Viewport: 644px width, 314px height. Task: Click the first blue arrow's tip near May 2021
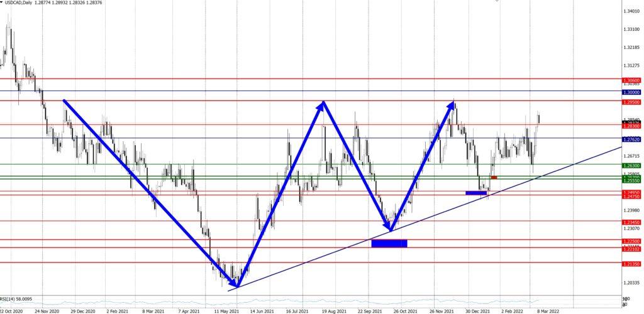pyautogui.click(x=238, y=284)
